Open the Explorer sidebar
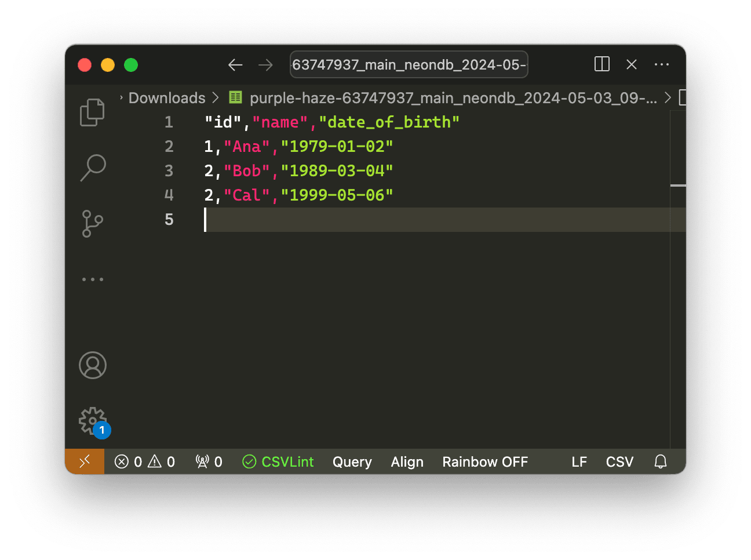 (93, 112)
